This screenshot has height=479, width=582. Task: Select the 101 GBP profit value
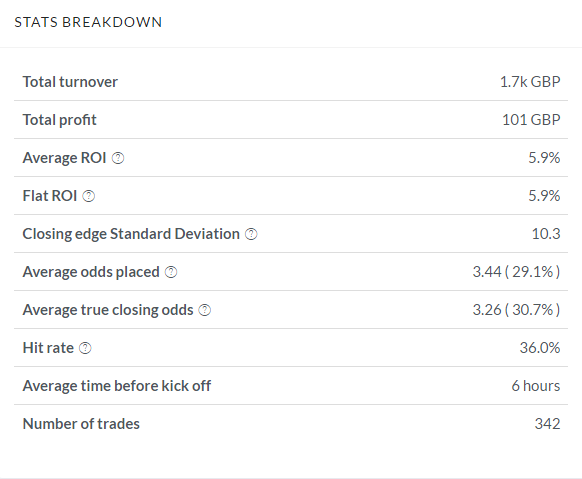point(531,120)
